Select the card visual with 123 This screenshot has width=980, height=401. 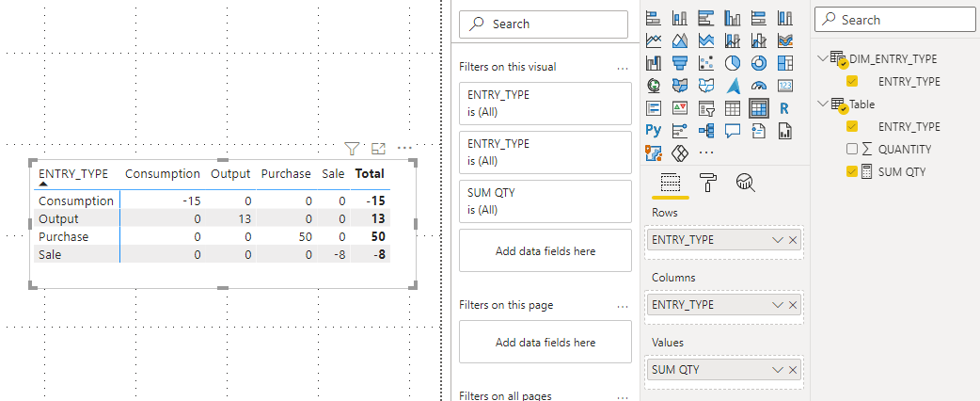(785, 85)
